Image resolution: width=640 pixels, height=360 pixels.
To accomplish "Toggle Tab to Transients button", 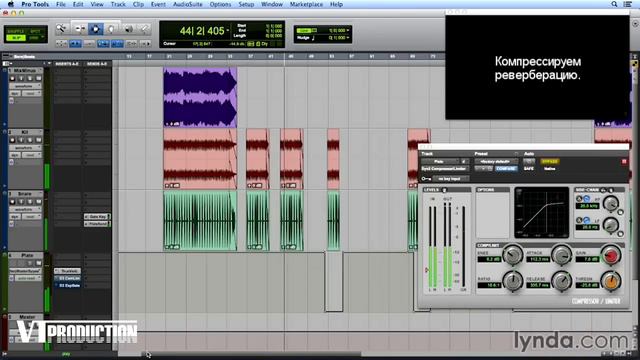I will [76, 43].
